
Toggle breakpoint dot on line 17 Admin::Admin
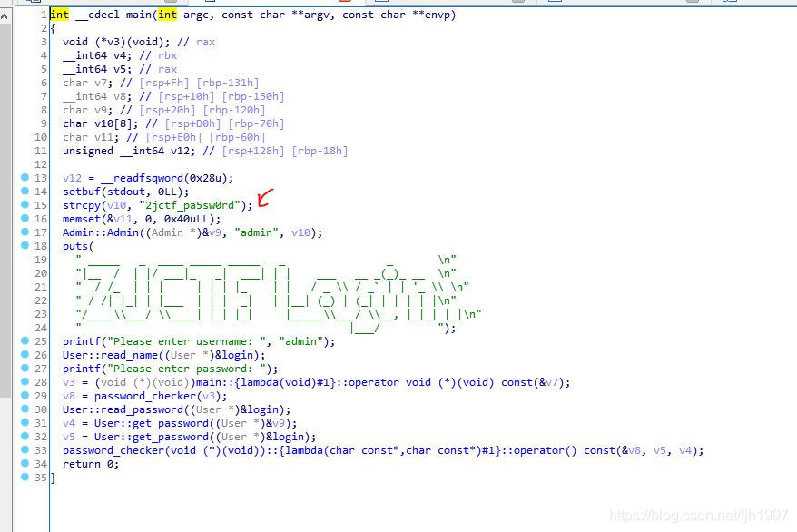(x=25, y=232)
